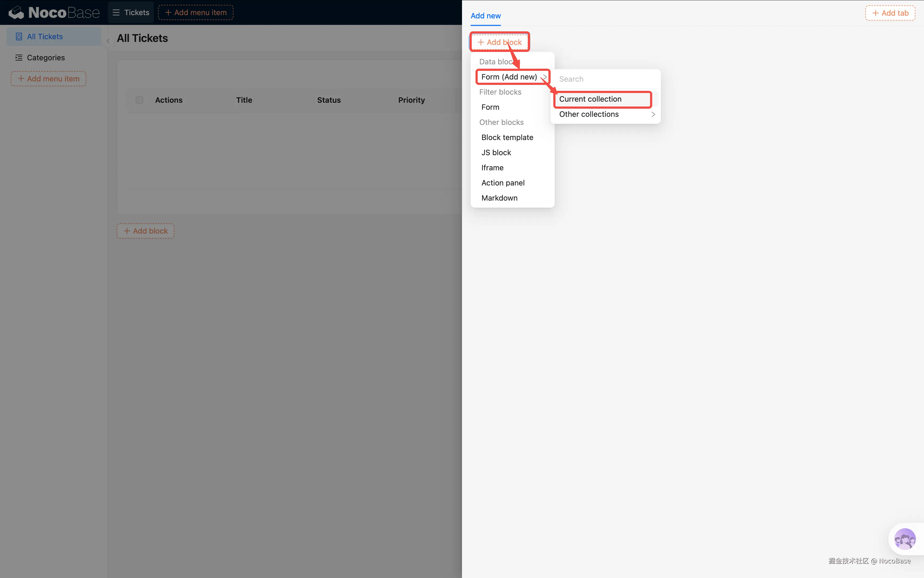Select Markdown from the block menu

(x=499, y=198)
